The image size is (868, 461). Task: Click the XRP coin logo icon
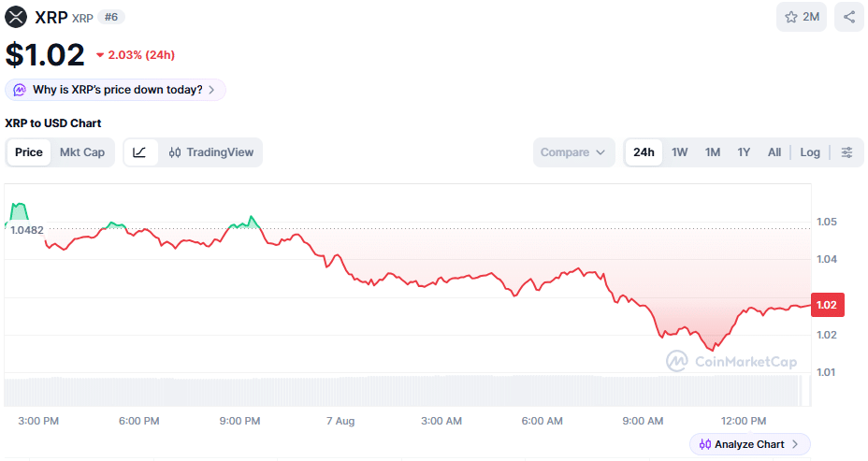[16, 17]
